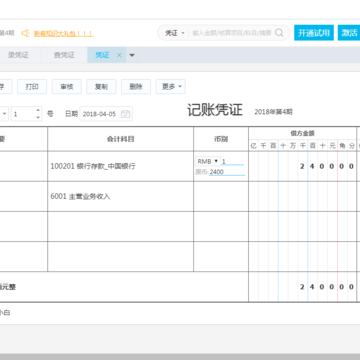
Task: Click the 币别 column header
Action: pos(221,139)
